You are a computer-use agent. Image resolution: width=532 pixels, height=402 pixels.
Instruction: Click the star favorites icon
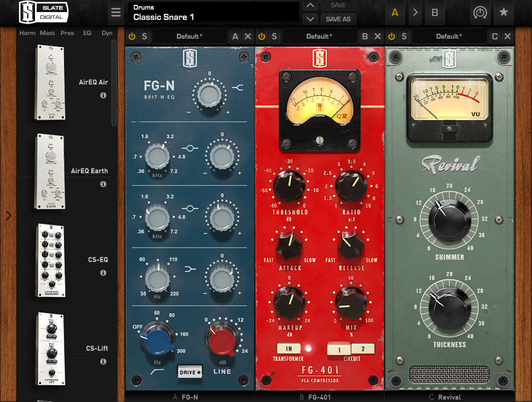tap(504, 13)
